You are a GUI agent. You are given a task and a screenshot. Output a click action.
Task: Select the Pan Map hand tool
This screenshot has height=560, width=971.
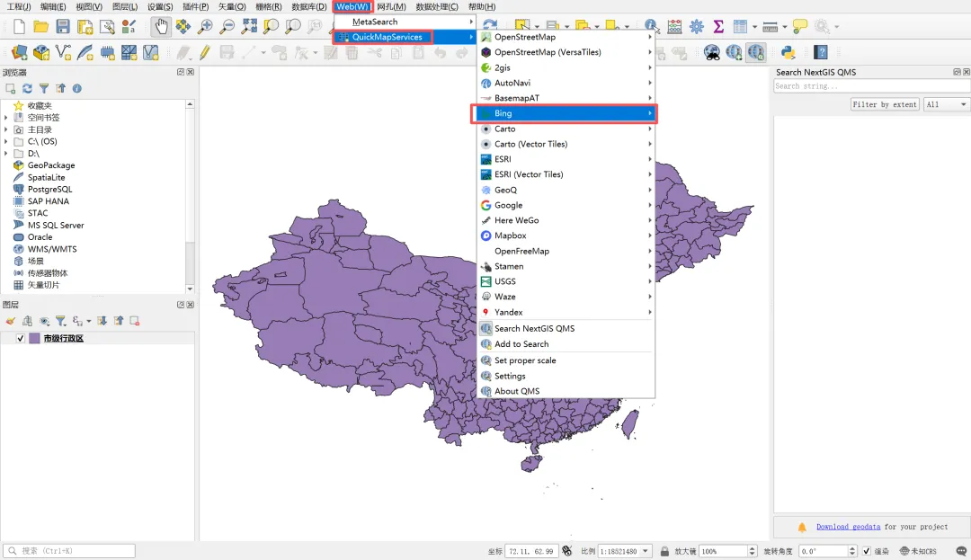point(161,27)
